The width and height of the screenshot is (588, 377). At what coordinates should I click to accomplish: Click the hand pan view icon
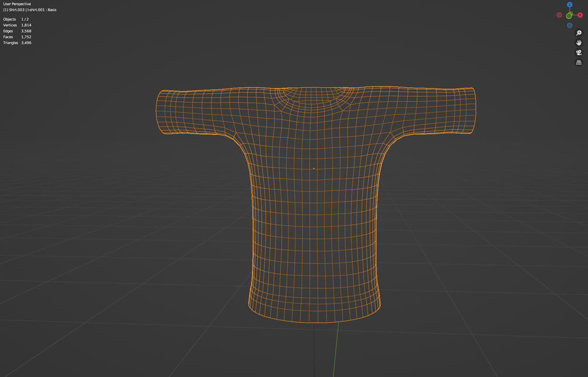click(x=579, y=43)
